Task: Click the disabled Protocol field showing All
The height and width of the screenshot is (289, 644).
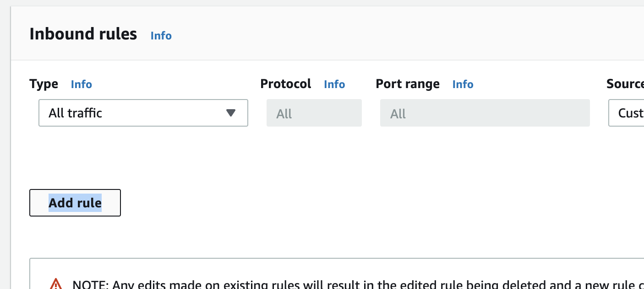Action: 314,113
